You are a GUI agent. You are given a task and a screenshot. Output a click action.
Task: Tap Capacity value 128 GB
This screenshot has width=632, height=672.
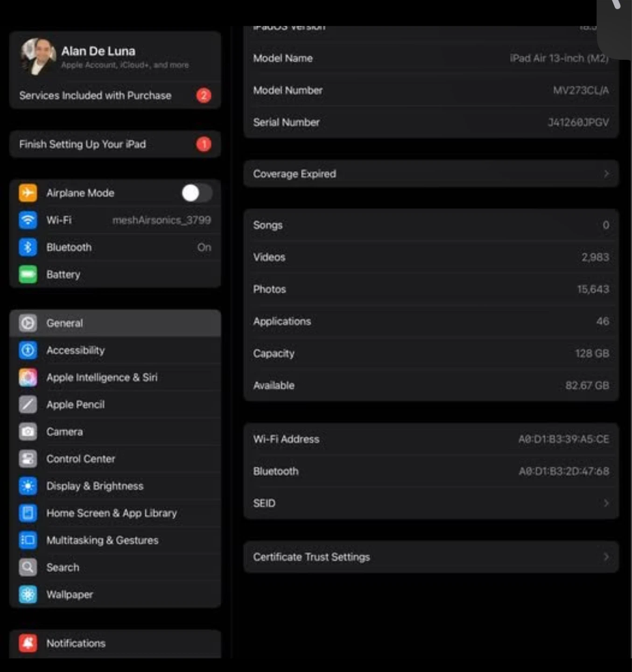pos(592,353)
